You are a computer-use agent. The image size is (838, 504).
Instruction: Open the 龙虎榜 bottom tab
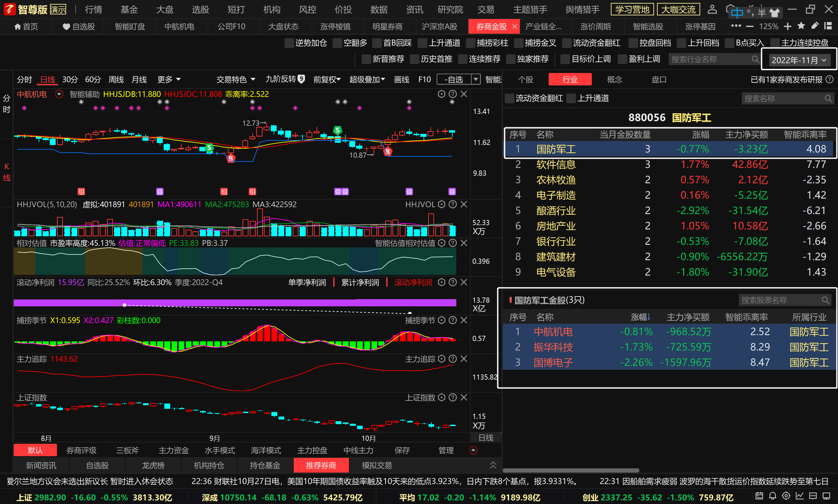tap(153, 465)
